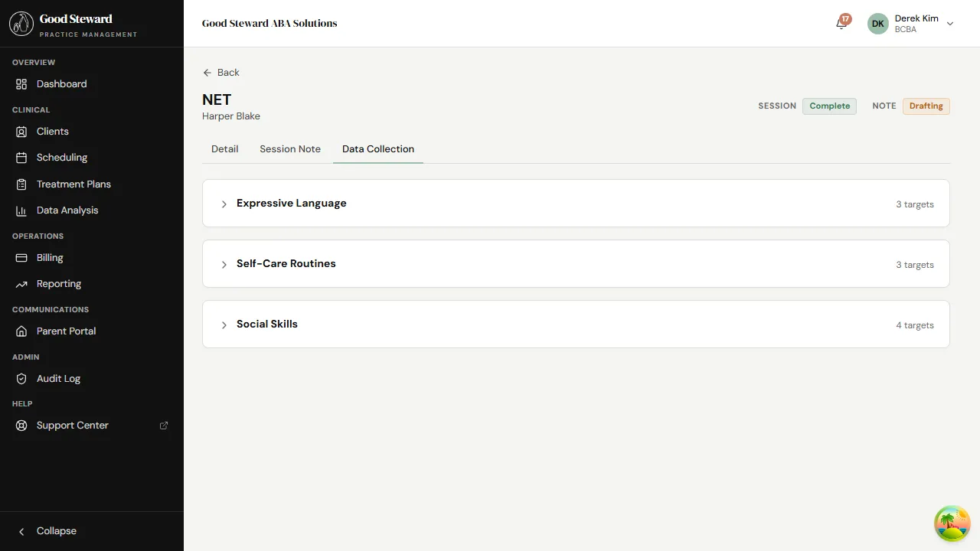Select the Dashboard icon in the sidebar

(x=21, y=84)
